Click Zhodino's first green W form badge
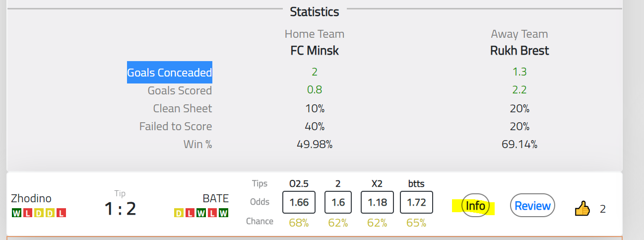This screenshot has height=240, width=644. [16, 213]
